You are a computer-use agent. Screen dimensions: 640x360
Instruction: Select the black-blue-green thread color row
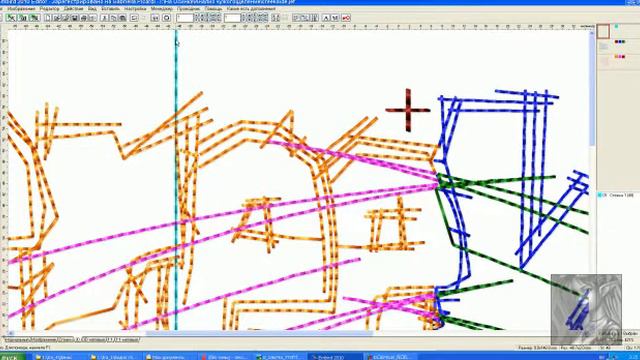(620, 42)
